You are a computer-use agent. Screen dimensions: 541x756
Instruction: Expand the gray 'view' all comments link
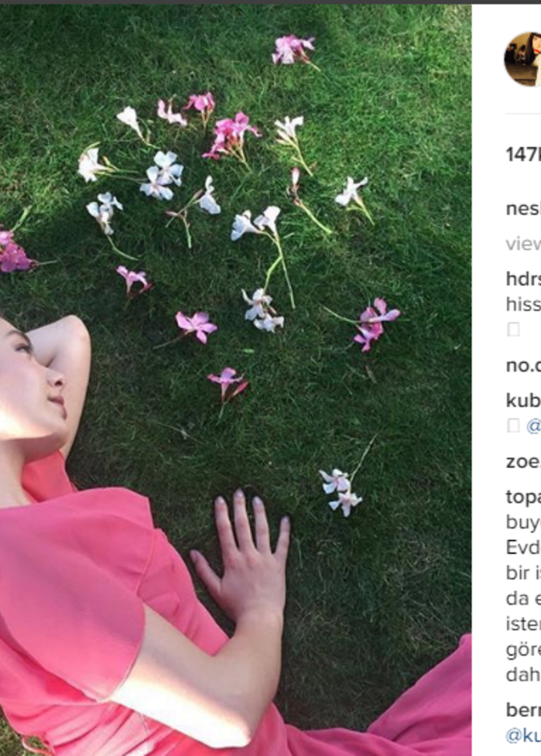click(523, 244)
